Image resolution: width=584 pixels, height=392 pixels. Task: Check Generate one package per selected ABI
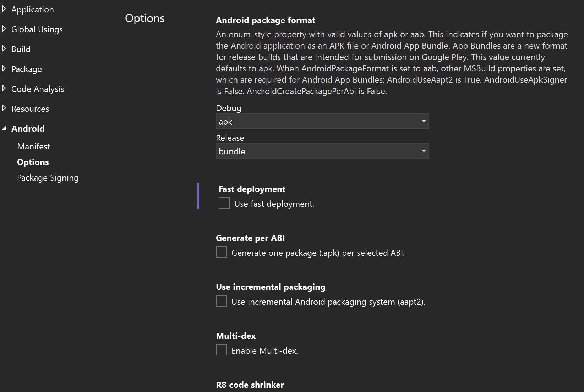pos(221,252)
